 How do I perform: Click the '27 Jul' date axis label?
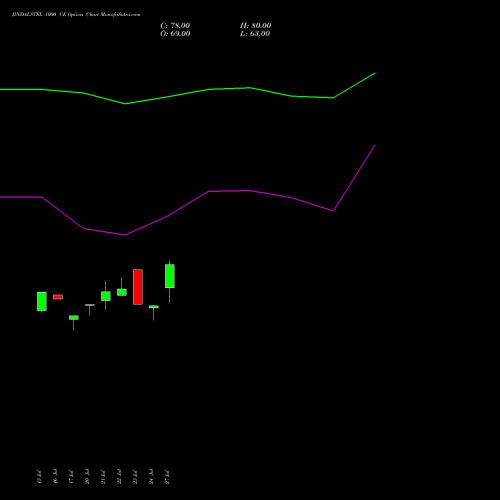coord(167,477)
